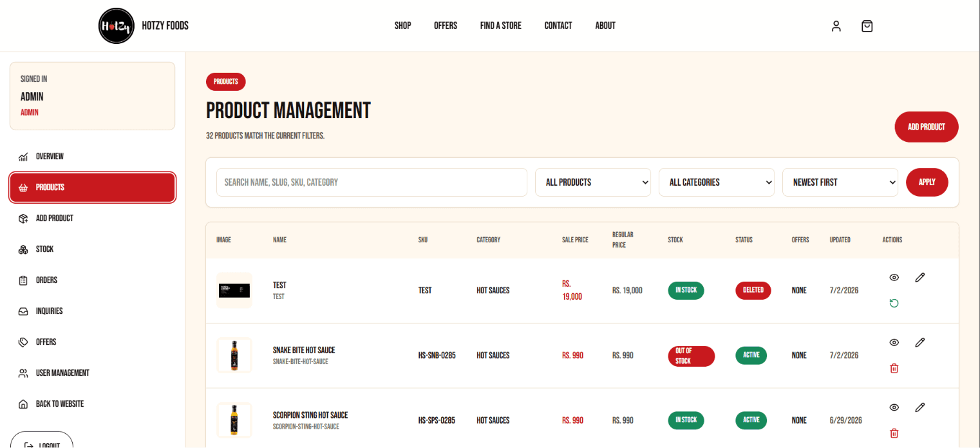This screenshot has width=980, height=448.
Task: Open Offers in the sidebar
Action: coord(92,342)
